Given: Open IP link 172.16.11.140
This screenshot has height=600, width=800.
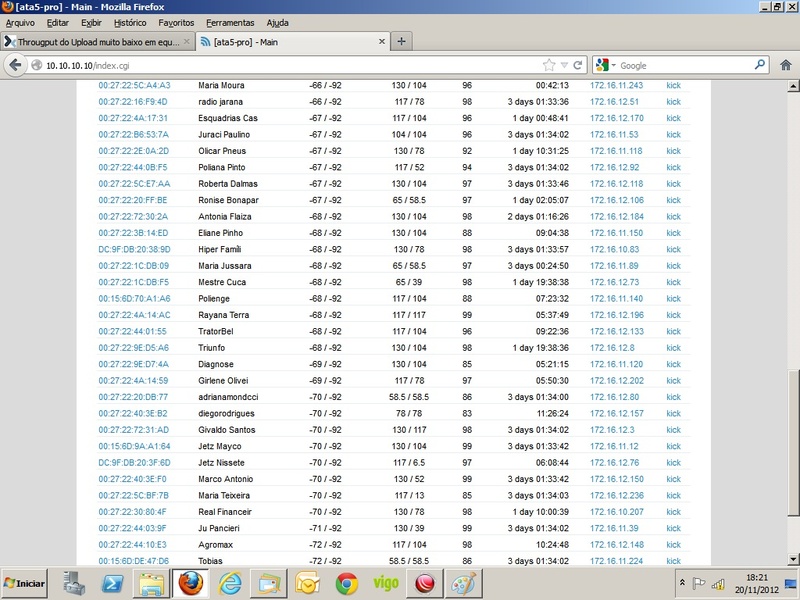Looking at the screenshot, I should coord(616,298).
